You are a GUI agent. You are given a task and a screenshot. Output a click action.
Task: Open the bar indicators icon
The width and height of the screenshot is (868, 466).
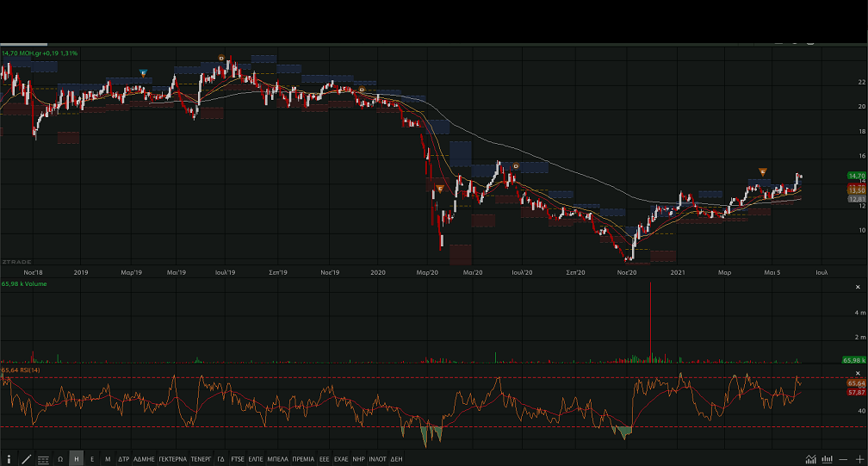pos(828,459)
